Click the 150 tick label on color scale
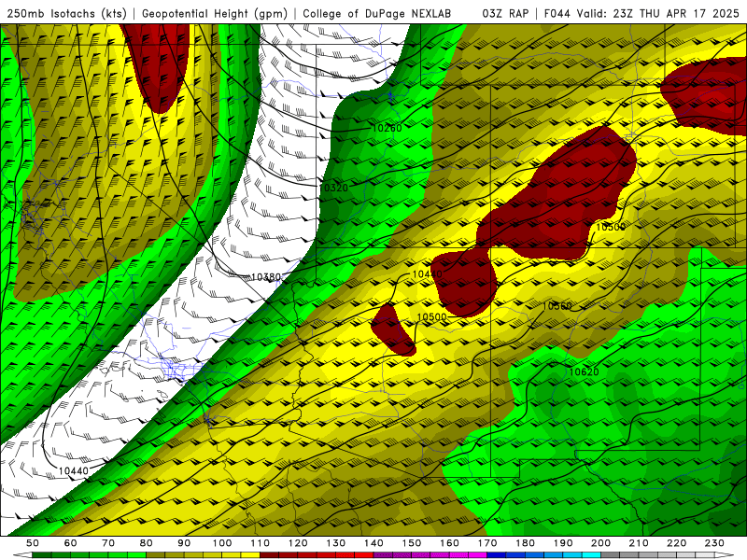Screen dimensions: 747x560 point(412,543)
